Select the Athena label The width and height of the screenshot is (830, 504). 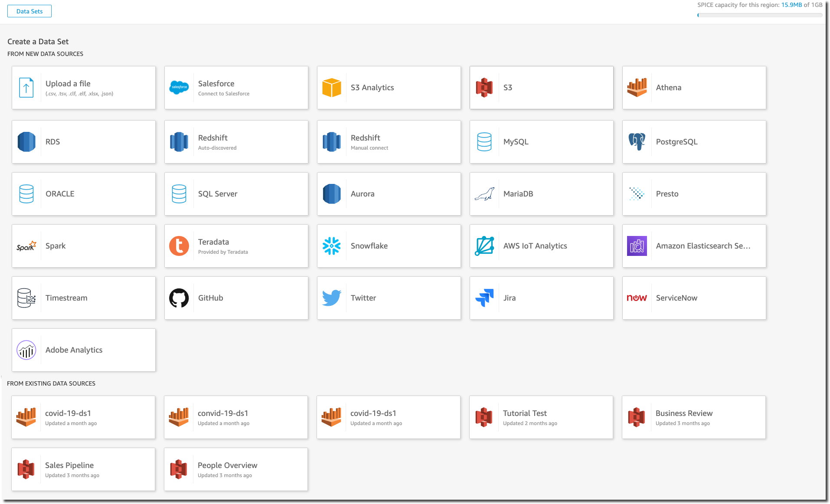click(669, 88)
